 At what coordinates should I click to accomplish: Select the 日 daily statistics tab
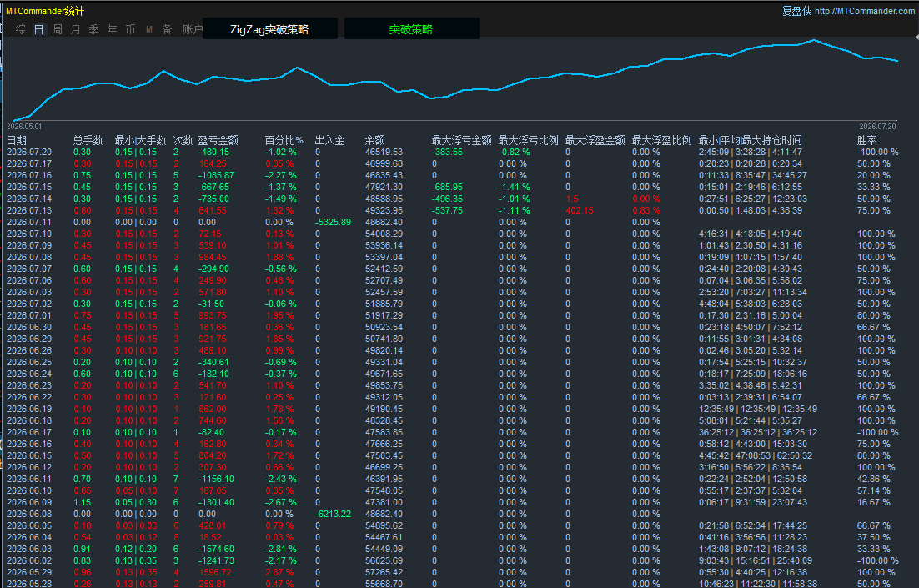point(38,29)
